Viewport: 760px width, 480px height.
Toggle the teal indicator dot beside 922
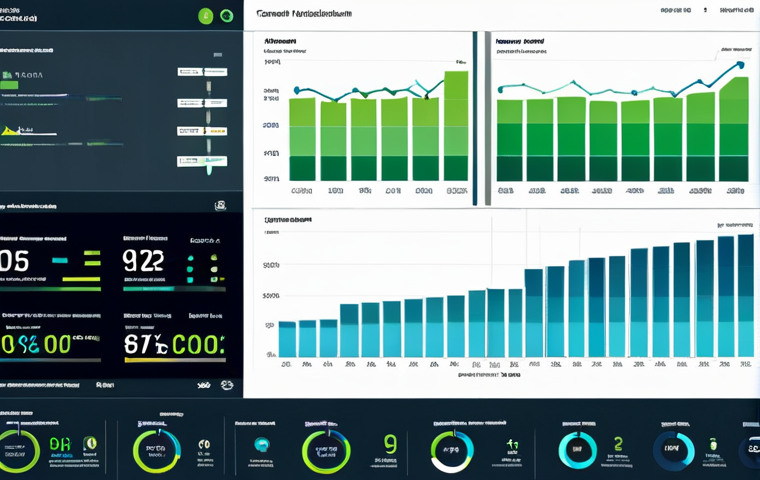[x=191, y=258]
